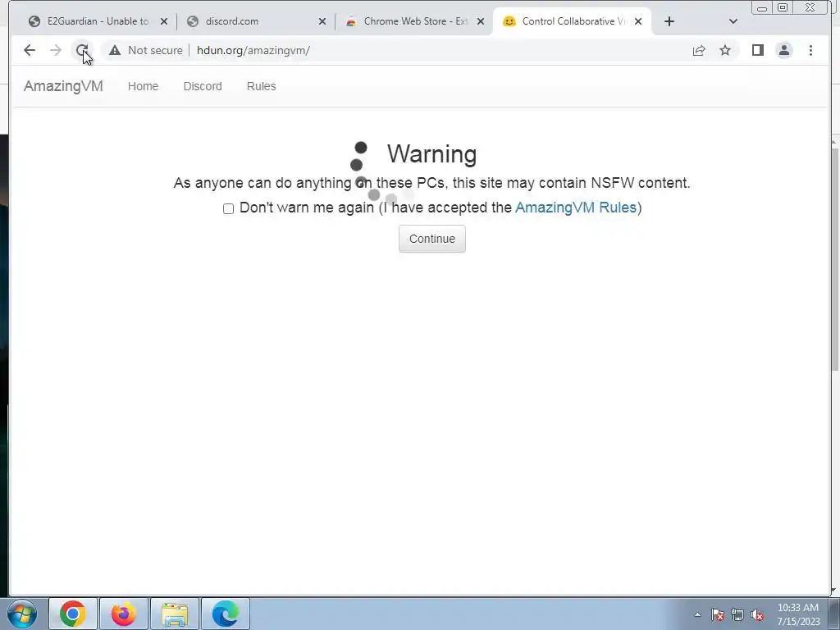The image size is (840, 630).
Task: Open a new tab with plus button
Action: 669,21
